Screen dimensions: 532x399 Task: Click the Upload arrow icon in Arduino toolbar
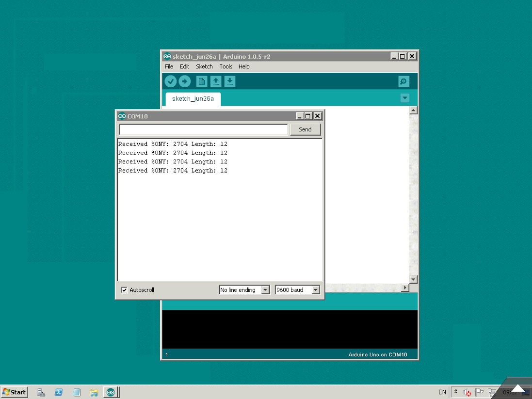(x=185, y=81)
